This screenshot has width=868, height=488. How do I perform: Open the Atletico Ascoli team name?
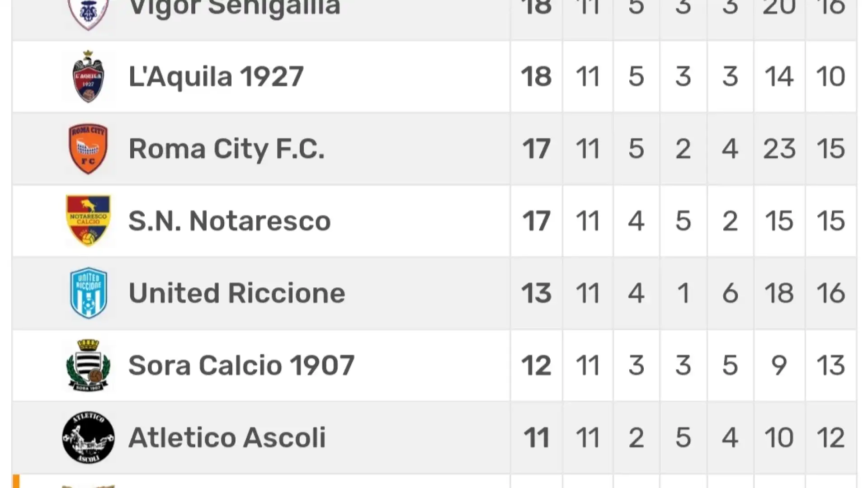[x=227, y=438]
